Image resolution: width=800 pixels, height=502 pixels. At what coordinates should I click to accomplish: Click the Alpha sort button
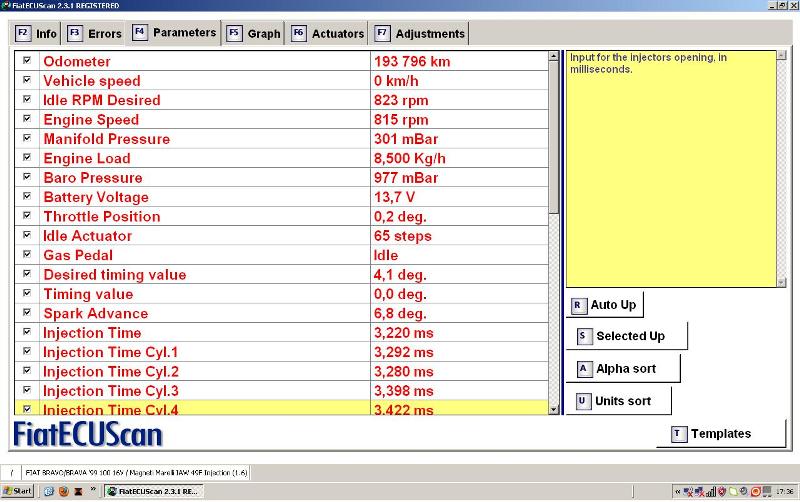(624, 368)
